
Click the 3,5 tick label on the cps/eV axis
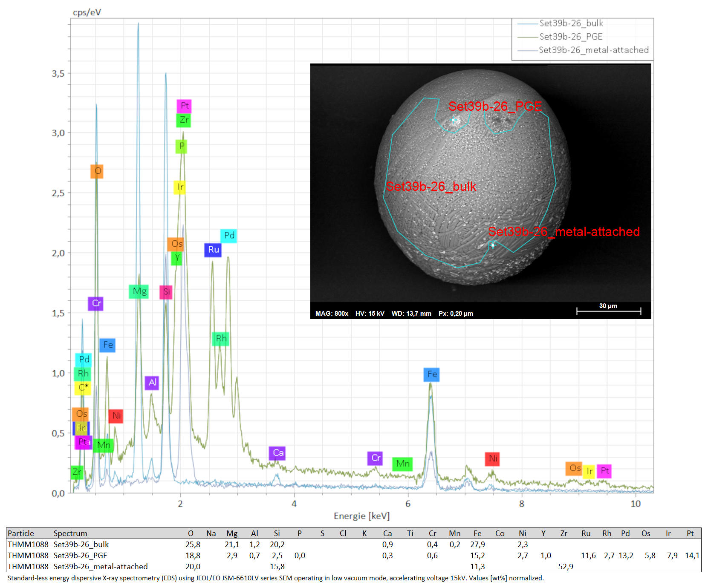(58, 74)
